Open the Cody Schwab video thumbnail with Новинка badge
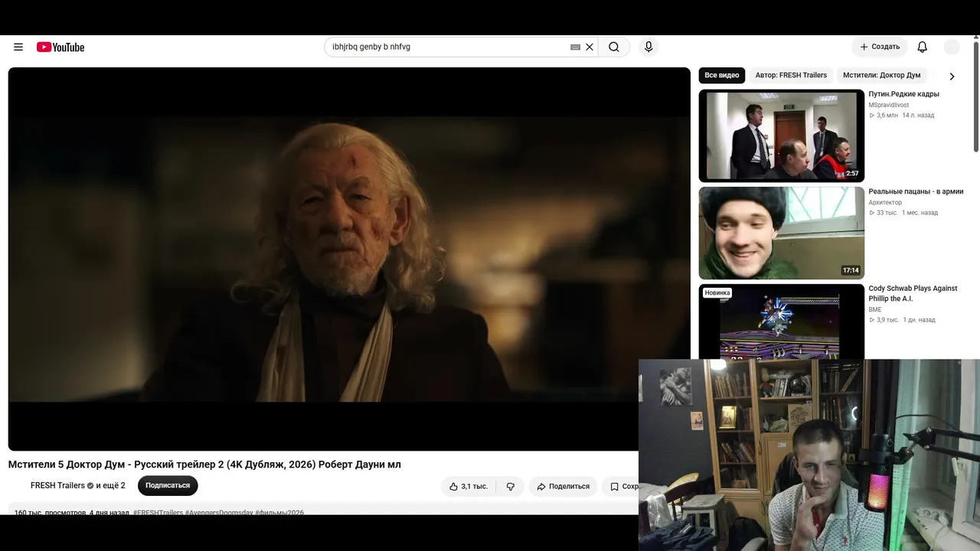This screenshot has width=980, height=551. (x=782, y=321)
